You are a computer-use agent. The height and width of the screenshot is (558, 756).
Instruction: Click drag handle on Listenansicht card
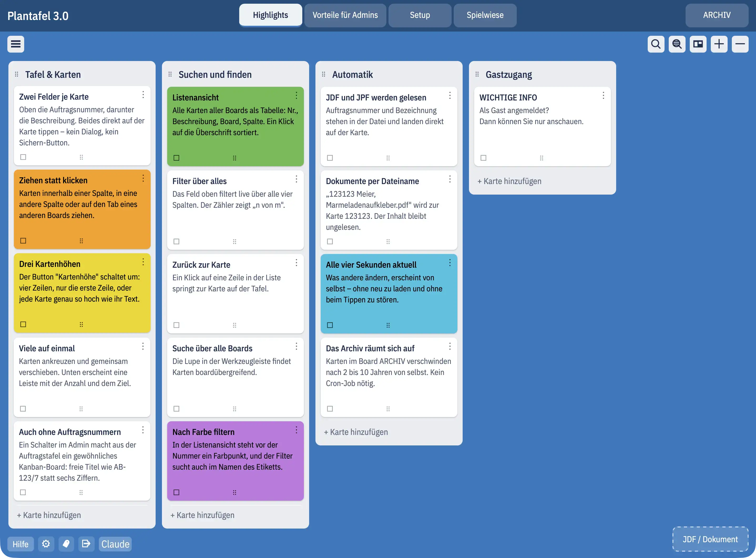click(235, 158)
